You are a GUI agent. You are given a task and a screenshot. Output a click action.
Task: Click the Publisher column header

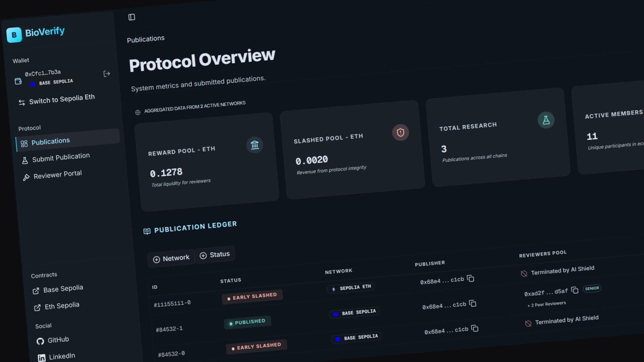point(430,263)
